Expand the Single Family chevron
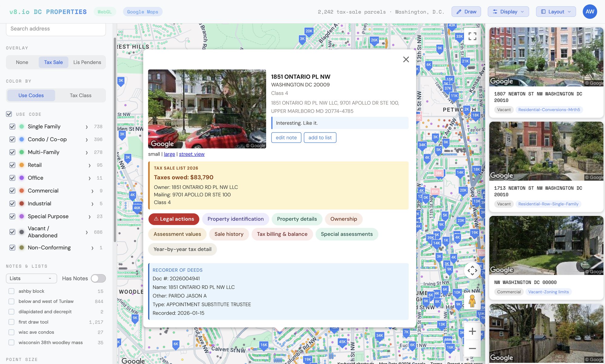This screenshot has width=605, height=364. (87, 127)
